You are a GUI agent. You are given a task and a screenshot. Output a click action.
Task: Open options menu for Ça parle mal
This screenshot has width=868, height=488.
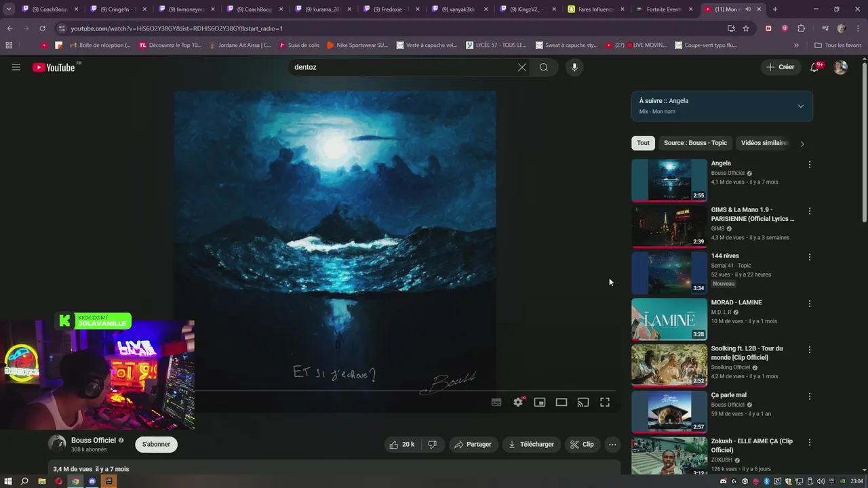point(809,396)
